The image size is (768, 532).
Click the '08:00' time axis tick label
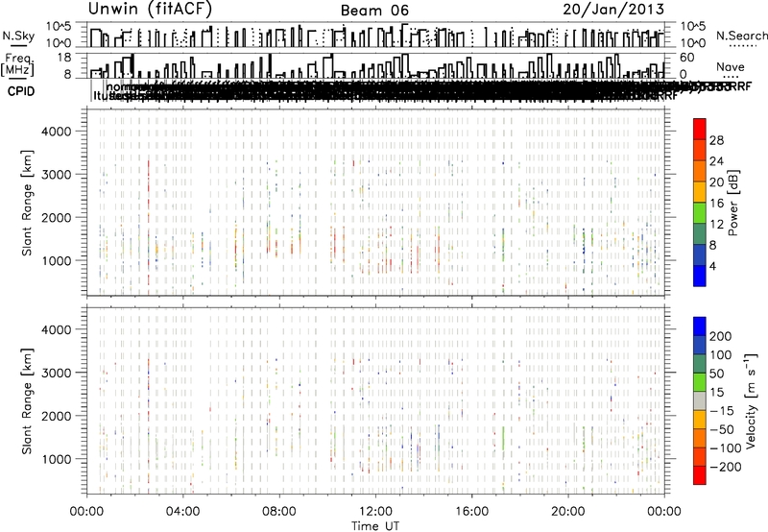(279, 512)
